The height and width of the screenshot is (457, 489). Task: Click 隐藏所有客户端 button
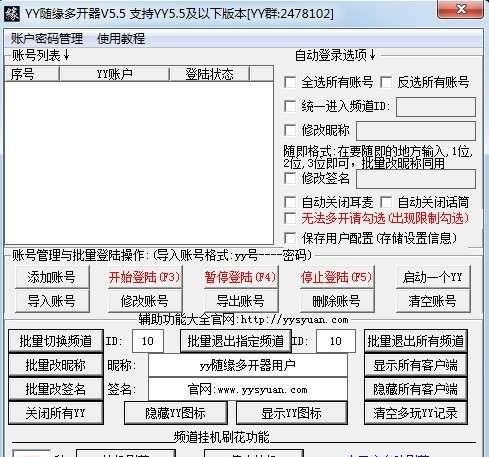coord(416,389)
